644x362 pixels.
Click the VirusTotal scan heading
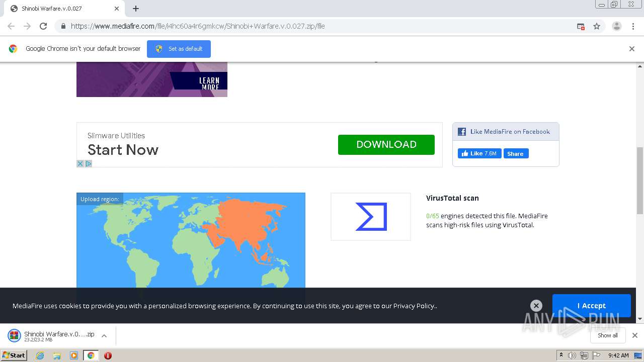point(452,198)
